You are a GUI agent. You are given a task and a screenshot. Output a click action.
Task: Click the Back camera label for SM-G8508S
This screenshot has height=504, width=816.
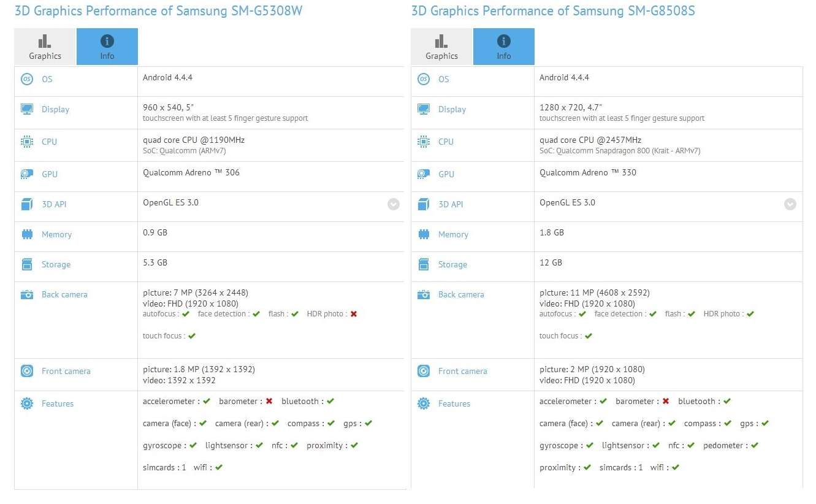click(461, 295)
